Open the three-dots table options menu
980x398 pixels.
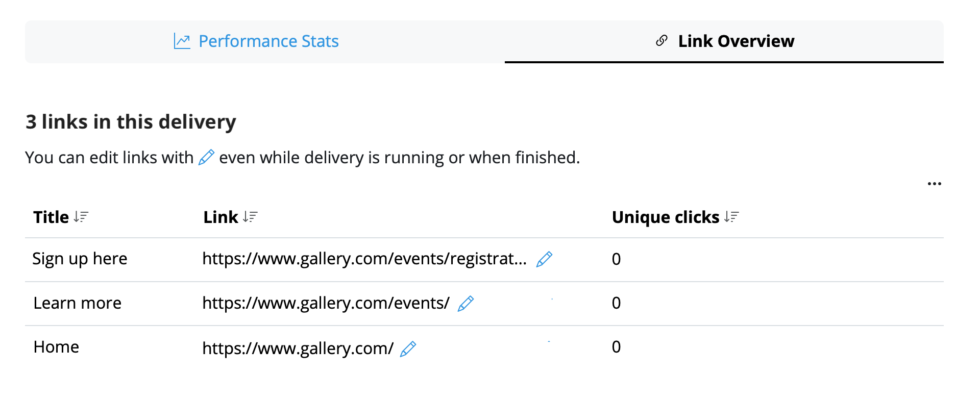point(935,184)
